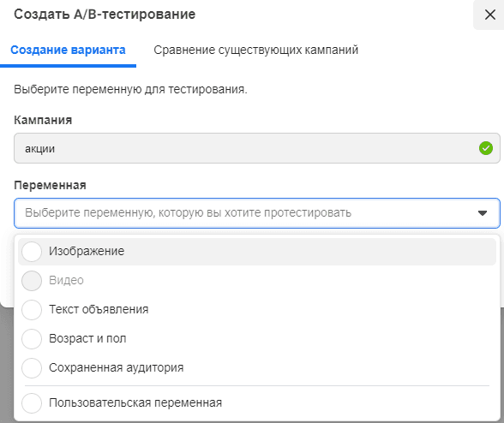Image resolution: width=504 pixels, height=423 pixels.
Task: Select the Изображение radio option
Action: point(32,252)
